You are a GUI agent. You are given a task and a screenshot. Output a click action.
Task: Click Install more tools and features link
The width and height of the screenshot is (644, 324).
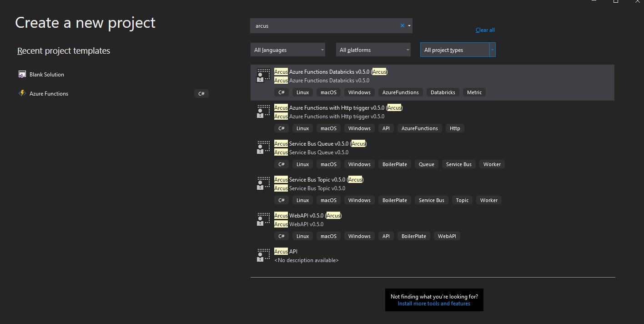point(434,304)
